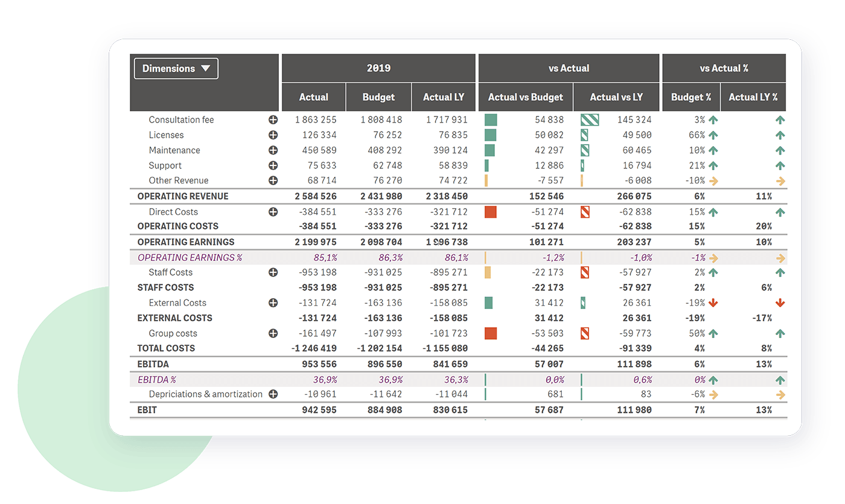This screenshot has width=845, height=504.
Task: Click Actual LY % up arrow in Support row
Action: tap(780, 165)
